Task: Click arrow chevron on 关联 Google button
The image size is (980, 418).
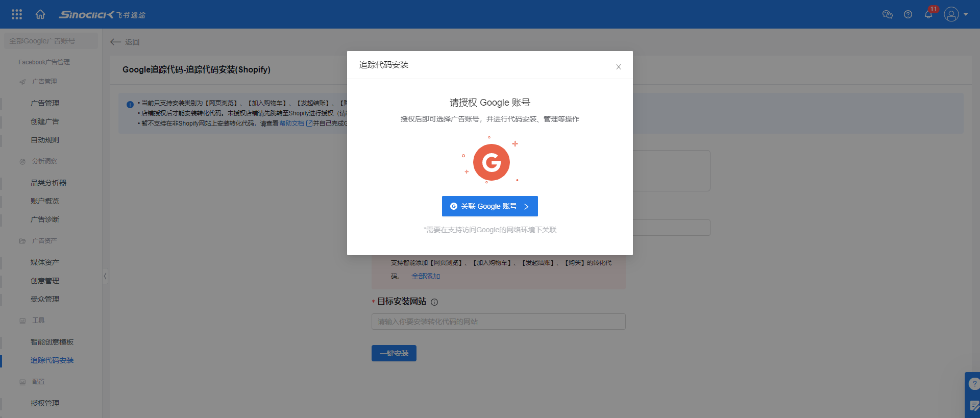Action: (526, 206)
